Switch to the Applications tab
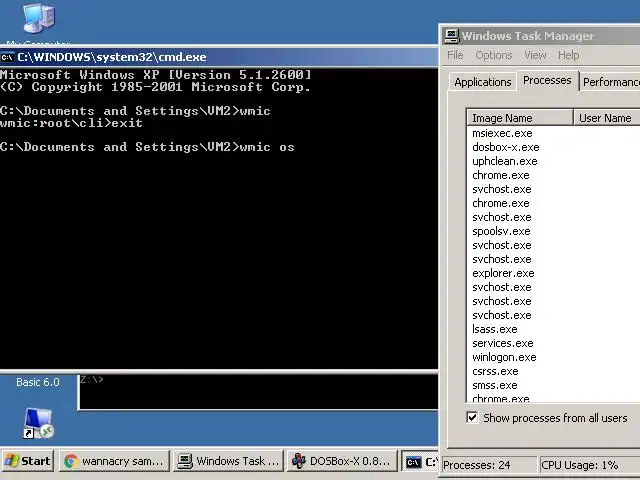640x480 pixels. pos(482,82)
